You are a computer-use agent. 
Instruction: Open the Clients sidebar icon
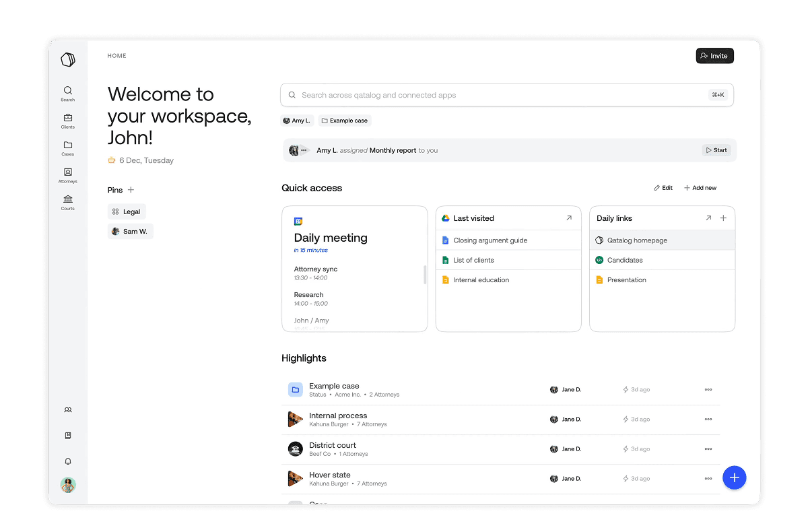coord(68,121)
